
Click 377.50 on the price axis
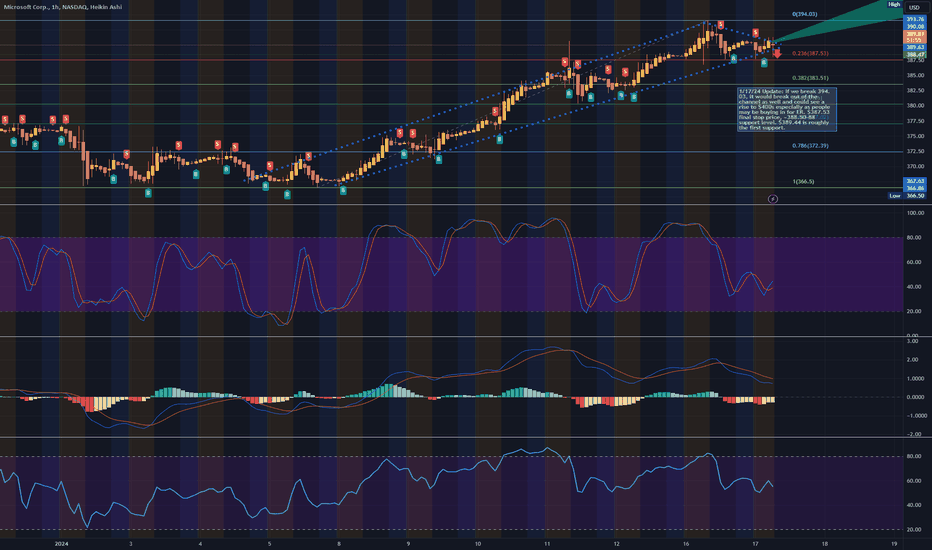point(915,121)
